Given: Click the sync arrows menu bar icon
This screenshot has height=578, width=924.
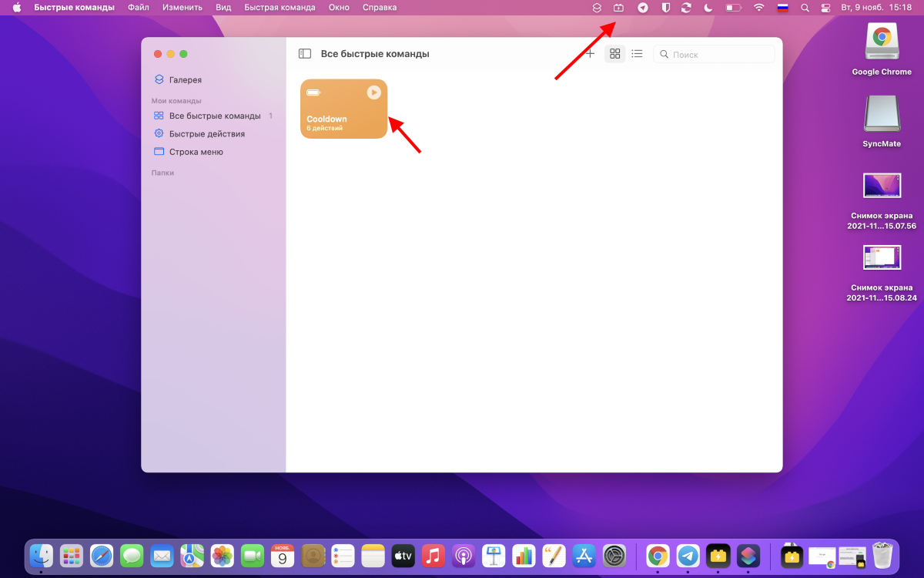Looking at the screenshot, I should (x=686, y=7).
